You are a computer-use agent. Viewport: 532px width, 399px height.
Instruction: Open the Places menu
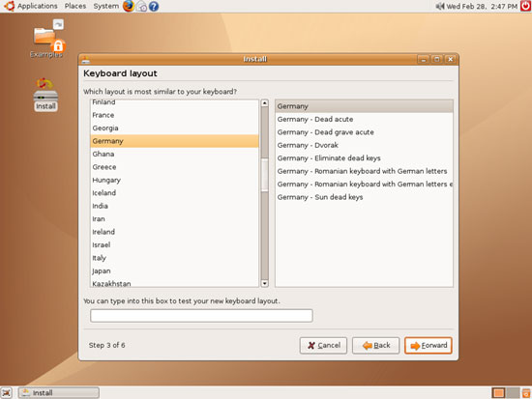(75, 6)
